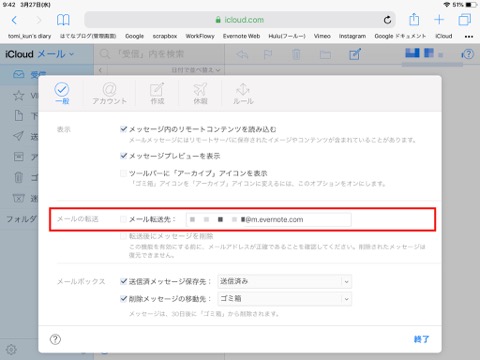This screenshot has width=480, height=360.
Task: Click the trash icon in the mail toolbar
Action: 296,54
